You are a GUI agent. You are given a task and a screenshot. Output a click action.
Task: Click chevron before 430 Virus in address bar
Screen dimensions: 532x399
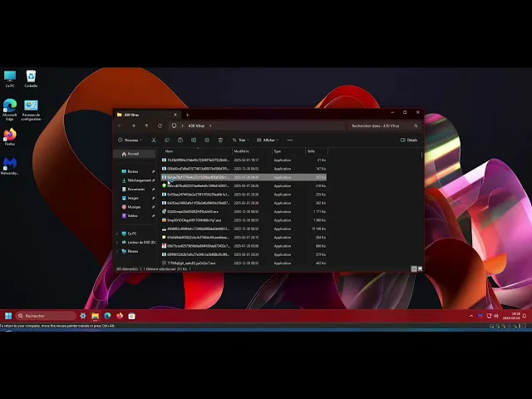click(x=182, y=126)
